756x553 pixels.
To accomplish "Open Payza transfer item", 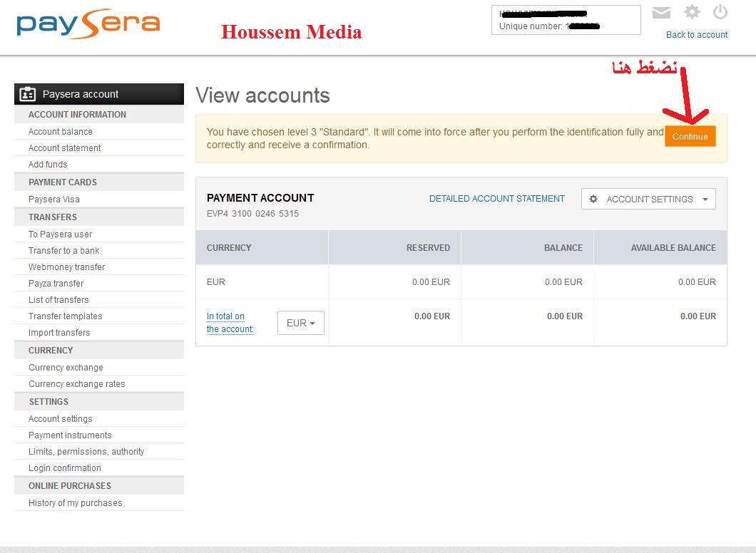I will click(56, 283).
